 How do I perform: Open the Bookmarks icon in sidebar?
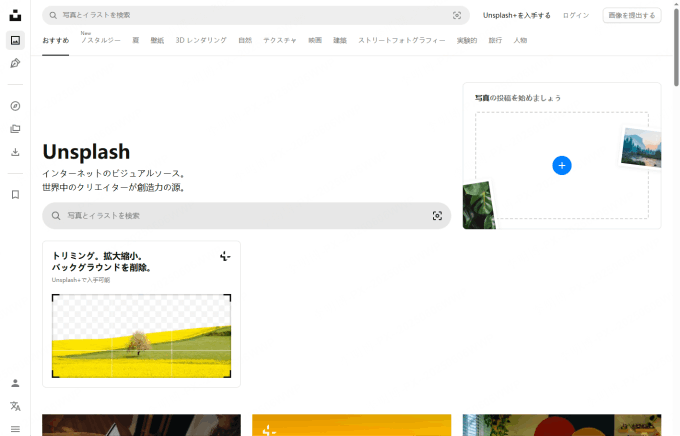point(15,194)
